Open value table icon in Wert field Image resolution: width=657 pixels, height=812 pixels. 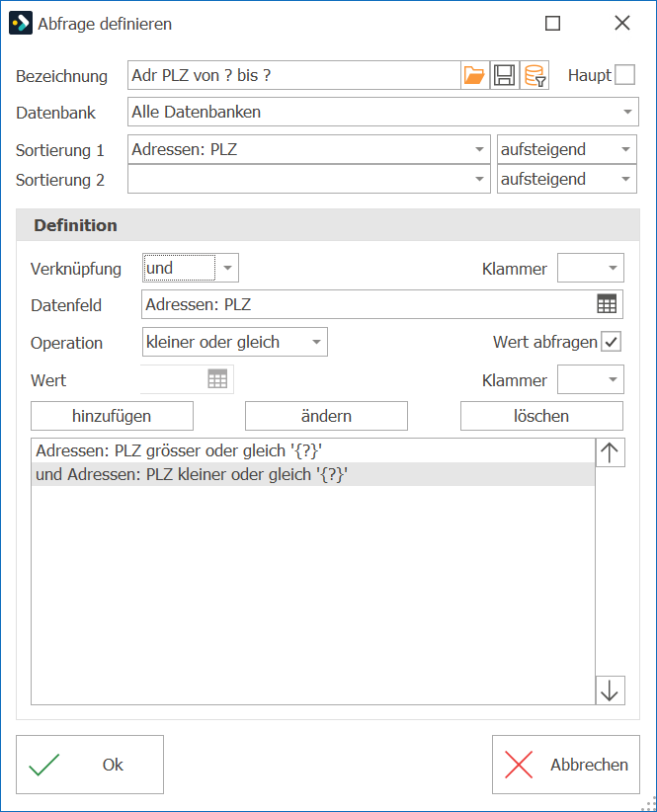click(x=217, y=379)
